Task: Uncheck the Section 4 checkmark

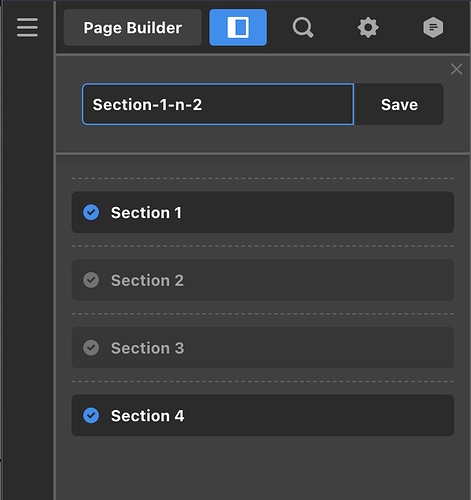Action: [x=91, y=415]
